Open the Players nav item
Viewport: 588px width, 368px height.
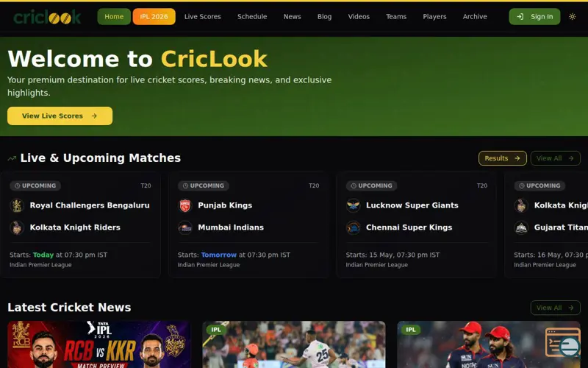434,16
